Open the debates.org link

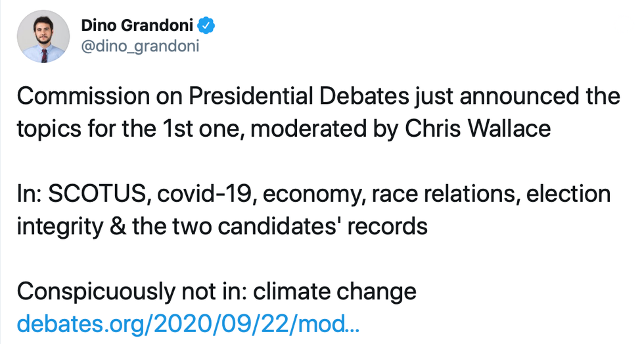coord(188,324)
